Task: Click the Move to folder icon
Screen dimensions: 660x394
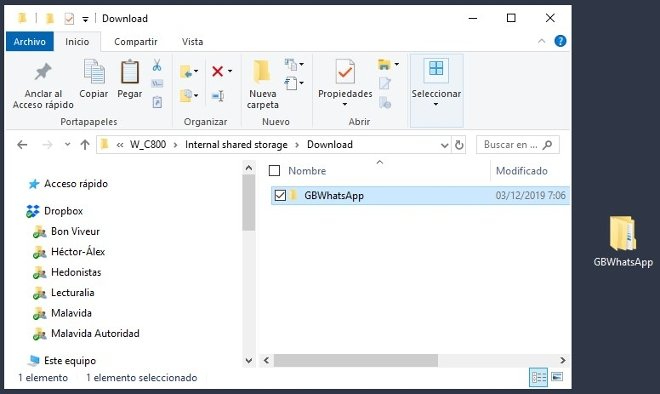Action: (186, 72)
